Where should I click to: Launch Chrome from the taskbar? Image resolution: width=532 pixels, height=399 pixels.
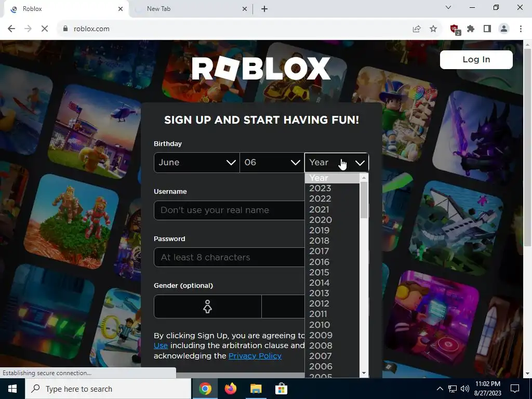click(205, 389)
